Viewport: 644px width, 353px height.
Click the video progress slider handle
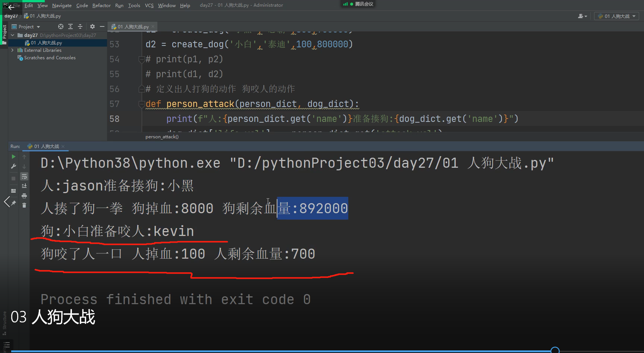click(x=555, y=350)
